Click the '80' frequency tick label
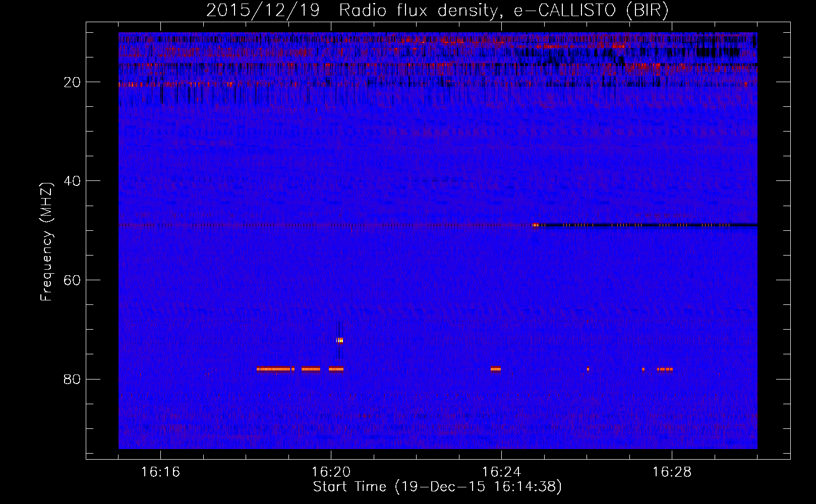Viewport: 816px width, 504px height. click(x=73, y=379)
